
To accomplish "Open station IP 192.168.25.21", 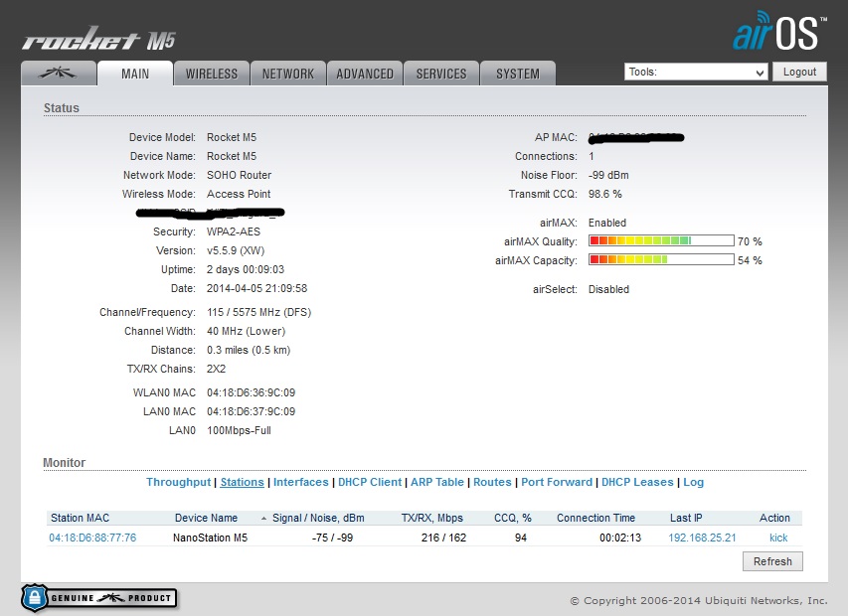I will point(702,538).
